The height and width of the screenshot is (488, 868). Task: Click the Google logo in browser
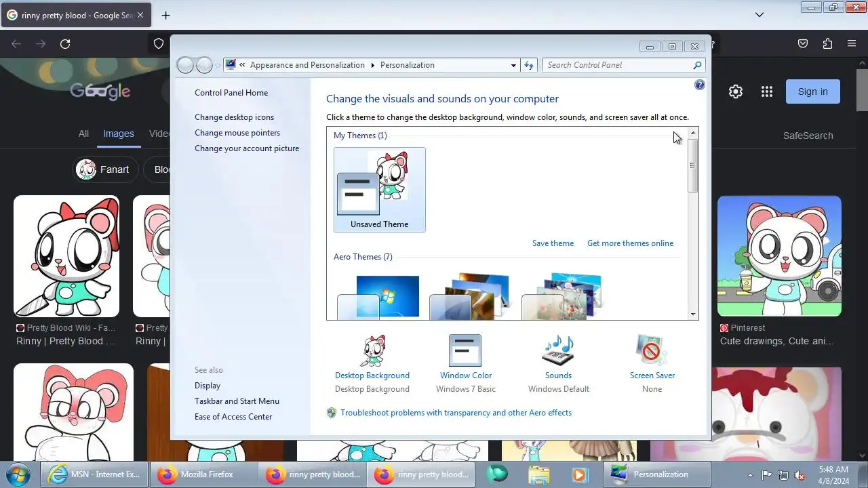pyautogui.click(x=100, y=91)
